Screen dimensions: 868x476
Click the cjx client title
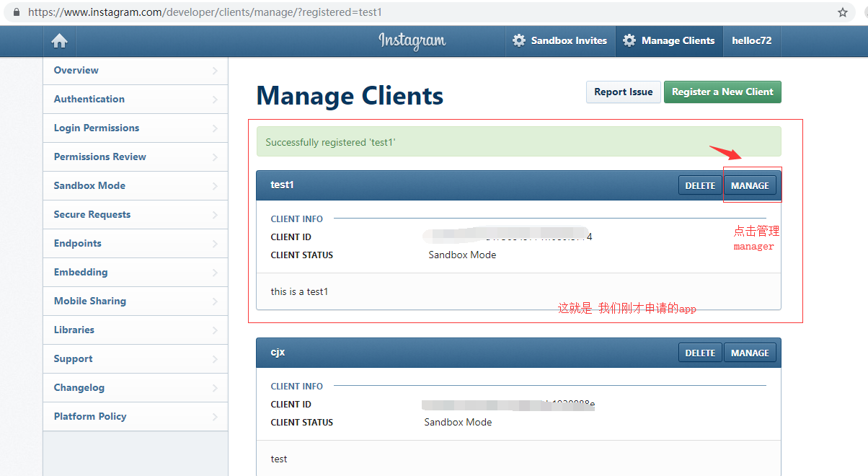click(x=278, y=352)
